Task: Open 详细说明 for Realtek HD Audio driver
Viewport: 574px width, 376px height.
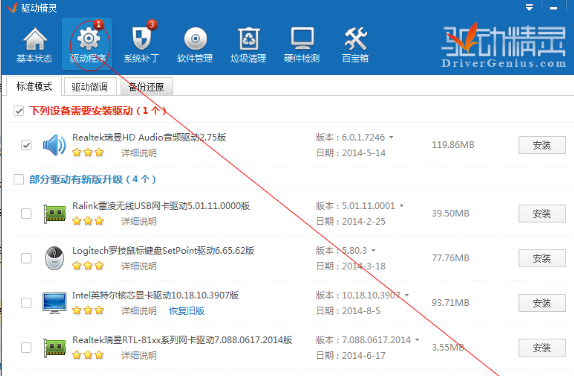Action: (x=139, y=153)
